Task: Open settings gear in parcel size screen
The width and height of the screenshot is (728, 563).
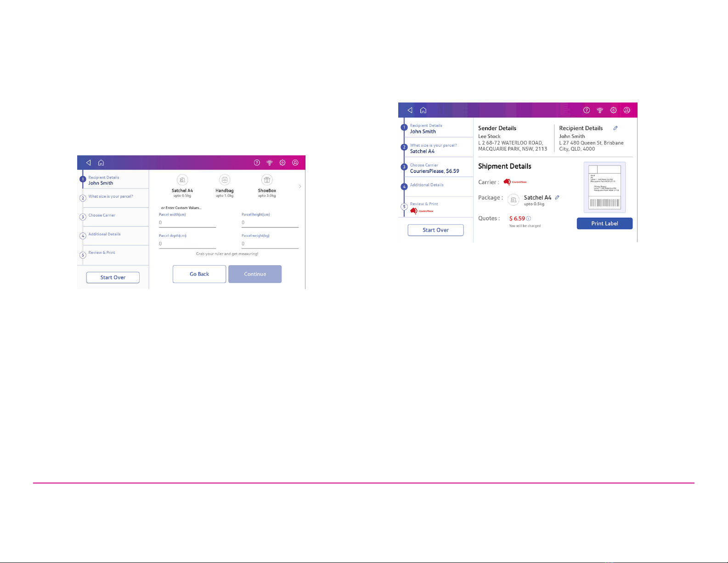Action: point(282,163)
